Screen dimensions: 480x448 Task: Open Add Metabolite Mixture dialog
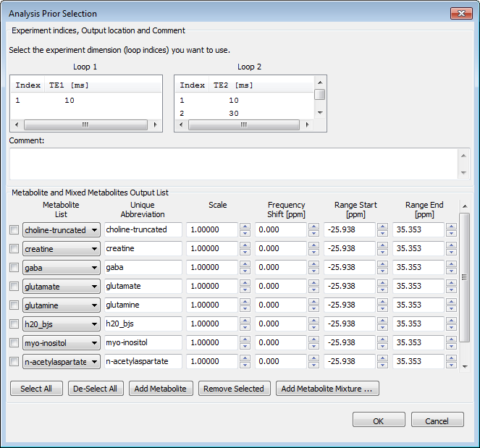pyautogui.click(x=327, y=389)
